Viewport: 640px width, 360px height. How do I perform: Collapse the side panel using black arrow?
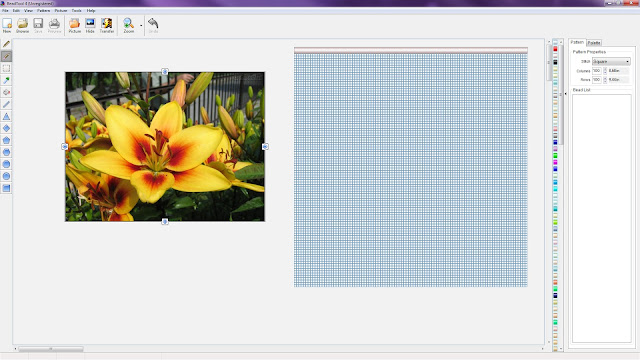tap(565, 94)
